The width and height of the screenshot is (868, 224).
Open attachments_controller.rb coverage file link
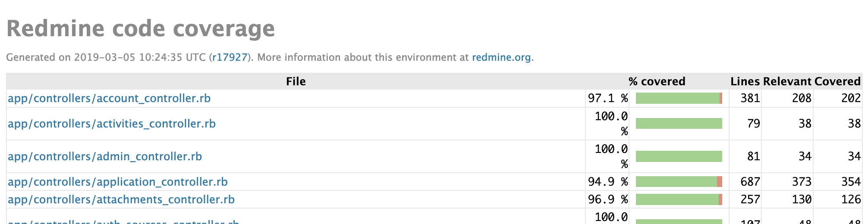click(121, 200)
